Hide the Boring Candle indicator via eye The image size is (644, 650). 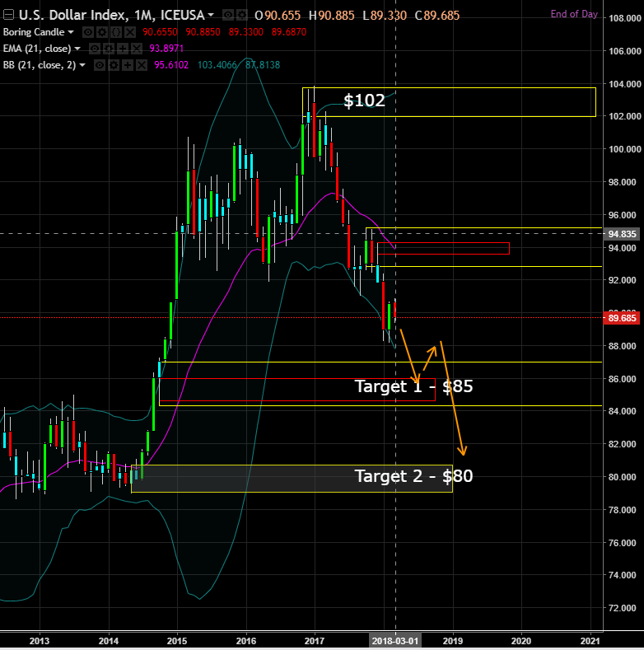click(87, 32)
